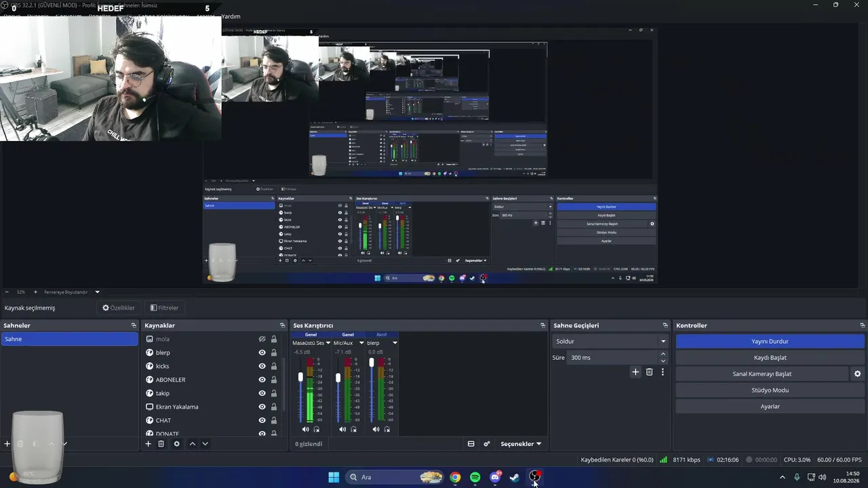Pop out the Ses Karıştırıcı dock

[542, 325]
